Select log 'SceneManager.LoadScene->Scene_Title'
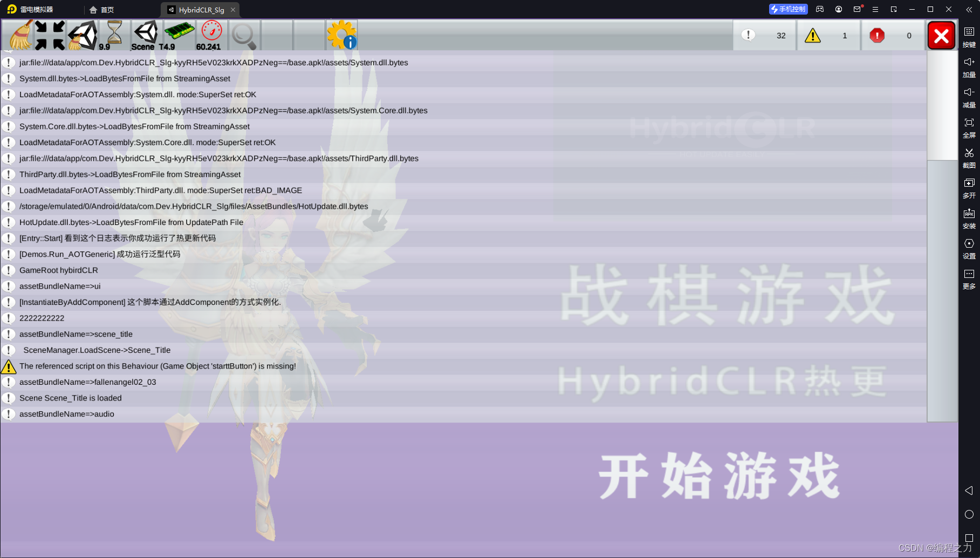This screenshot has height=558, width=980. pos(463,350)
